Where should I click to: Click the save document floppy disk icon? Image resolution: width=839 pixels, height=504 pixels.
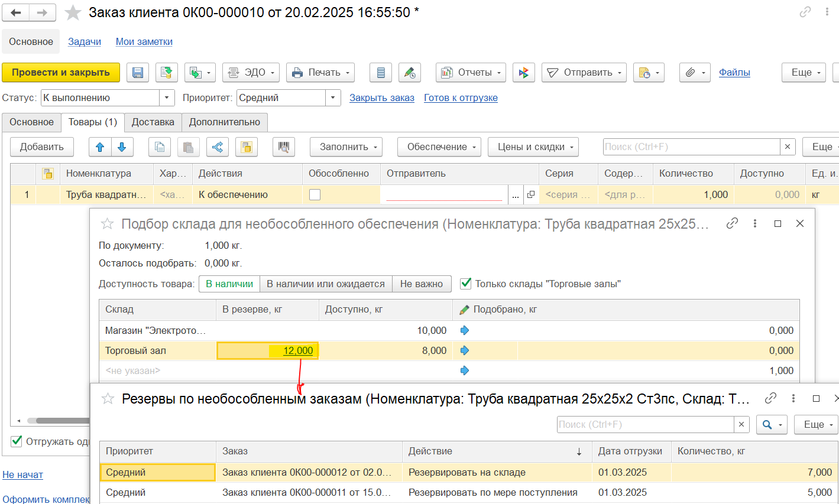pyautogui.click(x=138, y=73)
